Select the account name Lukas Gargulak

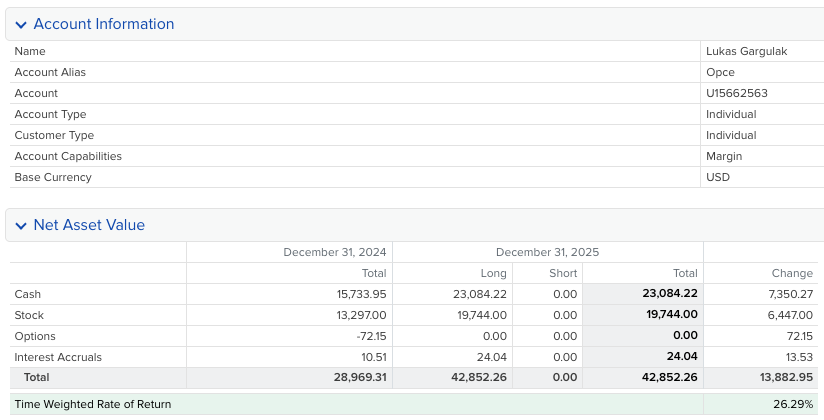(746, 51)
